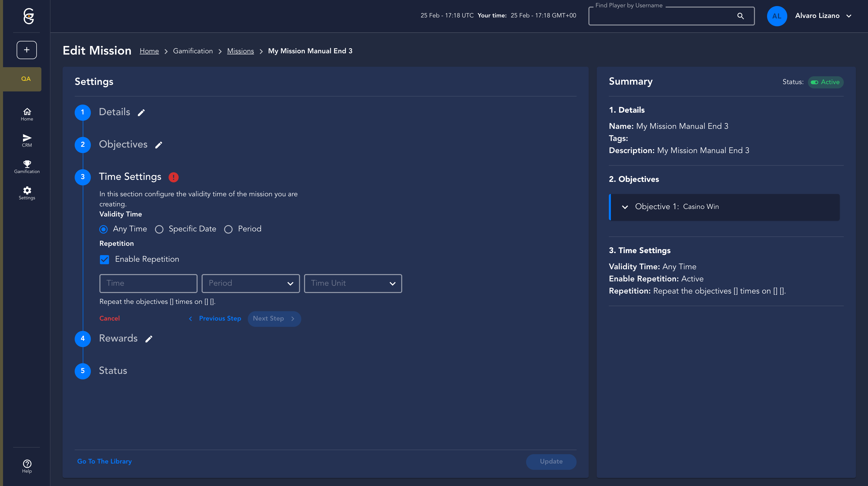
Task: Select the Specific Date radio option
Action: [159, 229]
